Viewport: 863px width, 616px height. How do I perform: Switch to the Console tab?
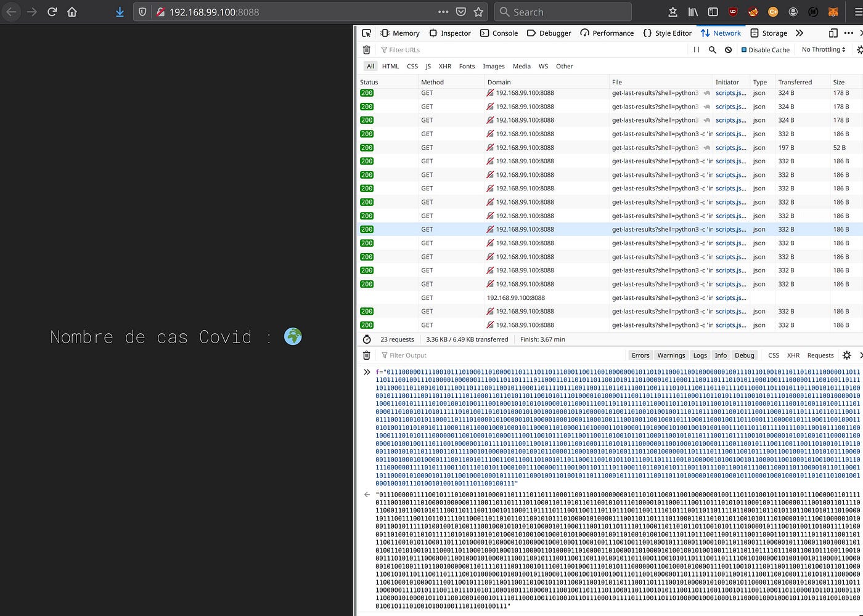pos(499,33)
